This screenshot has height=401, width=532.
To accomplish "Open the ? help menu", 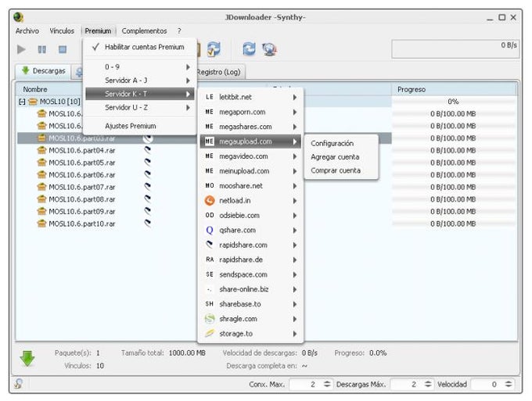I will pyautogui.click(x=179, y=30).
